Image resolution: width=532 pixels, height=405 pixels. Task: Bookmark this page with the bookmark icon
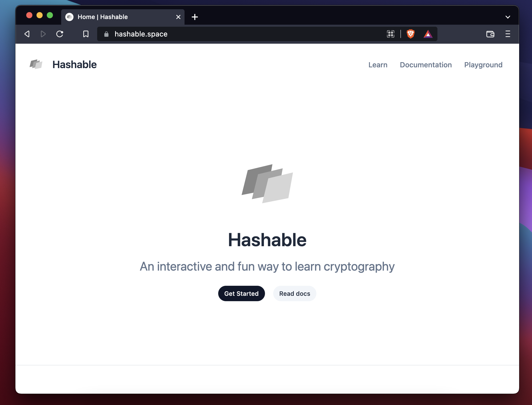86,34
